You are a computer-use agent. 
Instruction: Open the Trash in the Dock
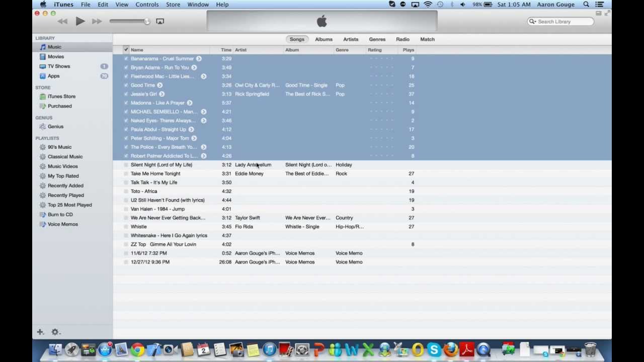pyautogui.click(x=590, y=349)
